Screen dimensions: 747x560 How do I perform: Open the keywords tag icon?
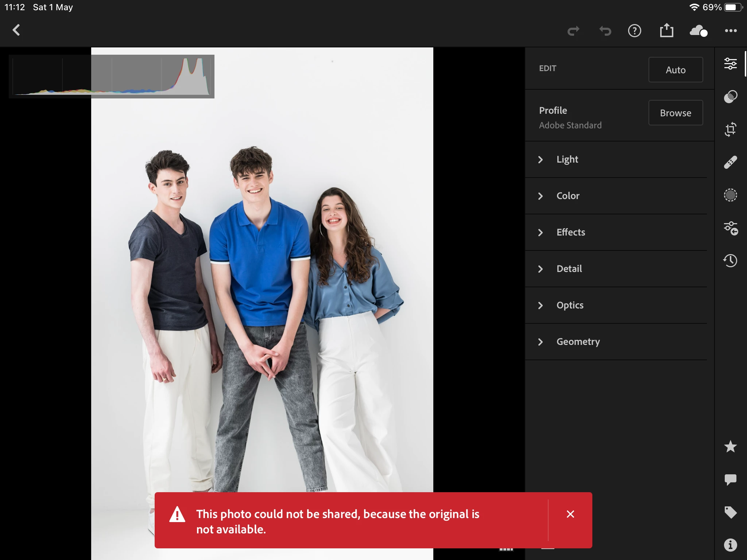[x=730, y=512]
